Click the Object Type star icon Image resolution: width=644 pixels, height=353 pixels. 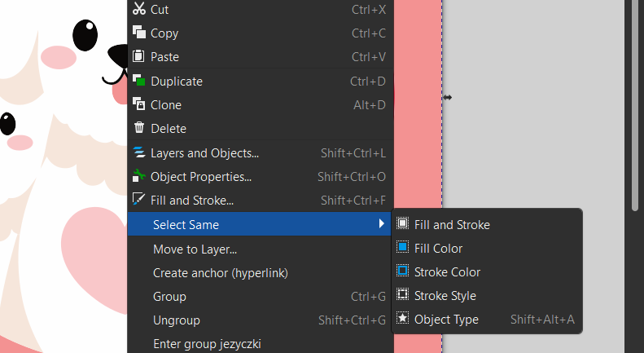tap(402, 319)
